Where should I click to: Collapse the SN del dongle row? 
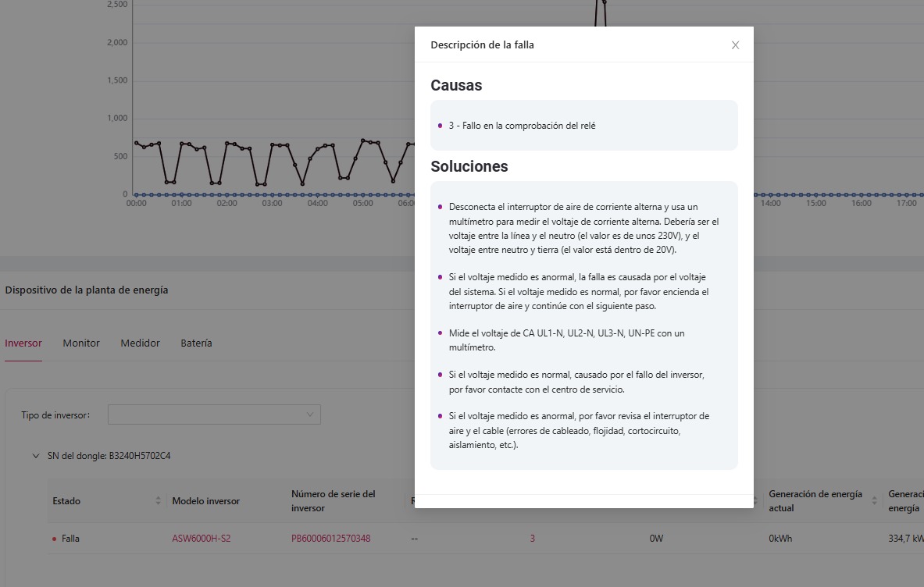pos(36,456)
